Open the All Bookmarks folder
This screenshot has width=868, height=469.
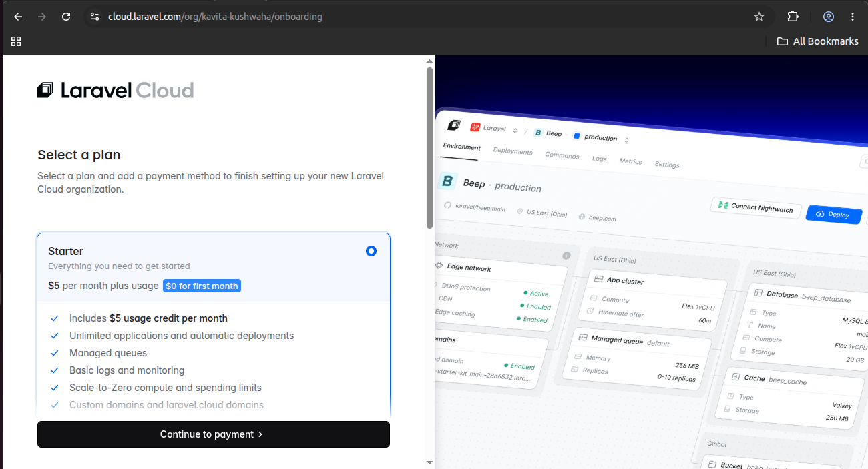coord(817,41)
